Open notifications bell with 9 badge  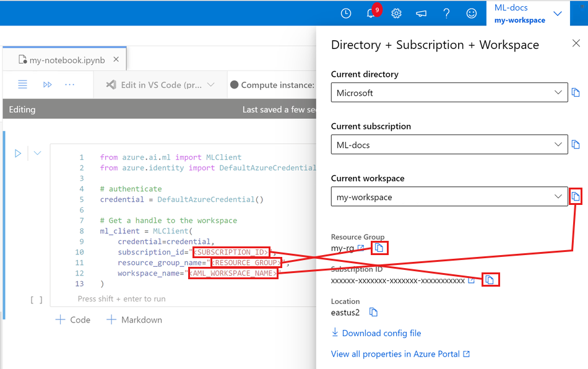click(371, 14)
